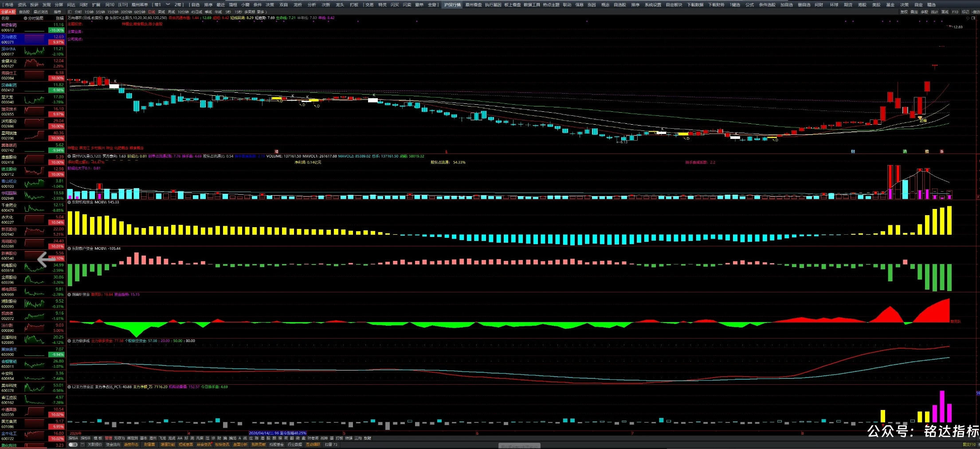Click the 12.69 high price label

click(958, 27)
